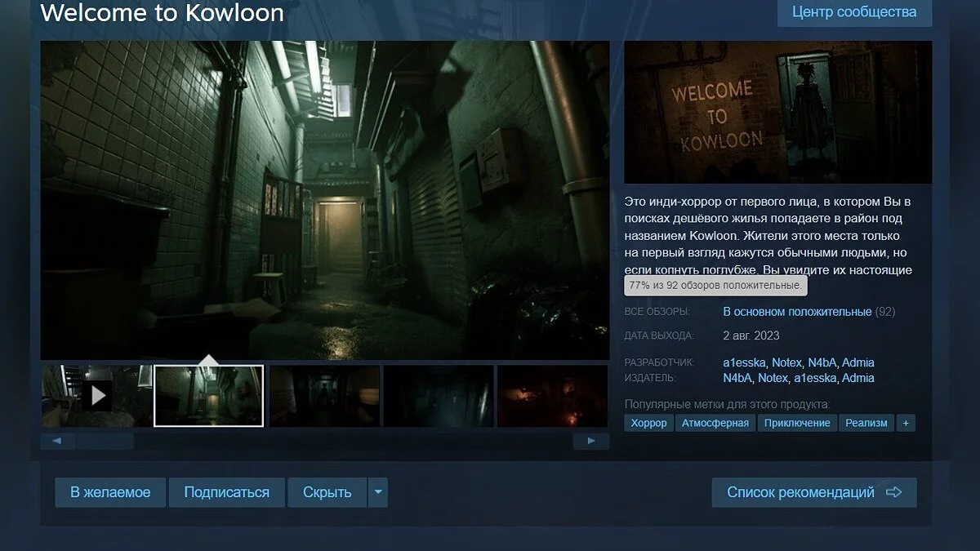Click Центр сообщества button

pos(854,12)
